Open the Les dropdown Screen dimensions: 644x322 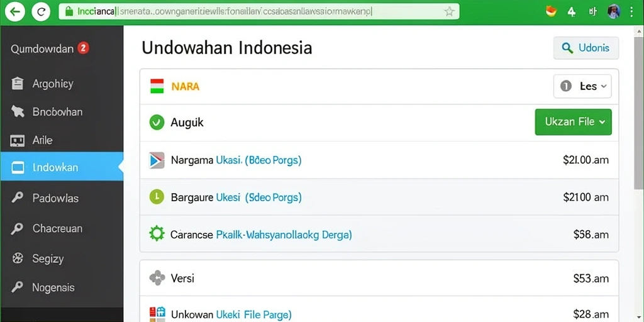[x=582, y=86]
